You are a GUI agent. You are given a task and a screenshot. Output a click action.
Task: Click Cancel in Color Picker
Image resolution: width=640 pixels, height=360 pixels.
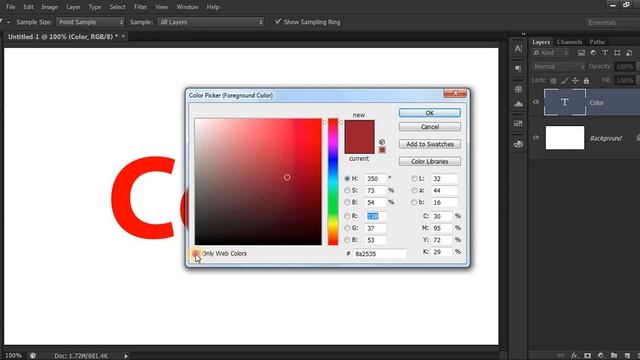(430, 127)
